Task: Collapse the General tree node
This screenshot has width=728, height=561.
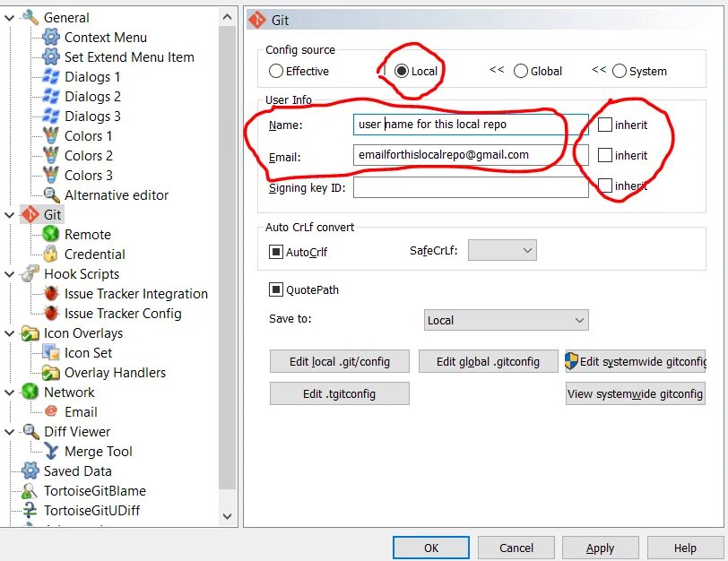Action: 9,18
